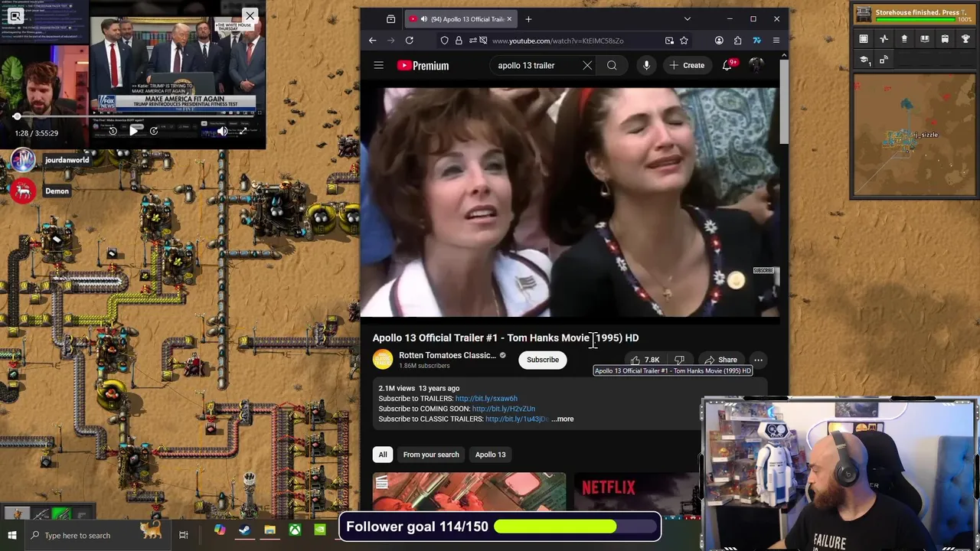Open the Firefox account icon
This screenshot has height=551, width=980.
719,41
